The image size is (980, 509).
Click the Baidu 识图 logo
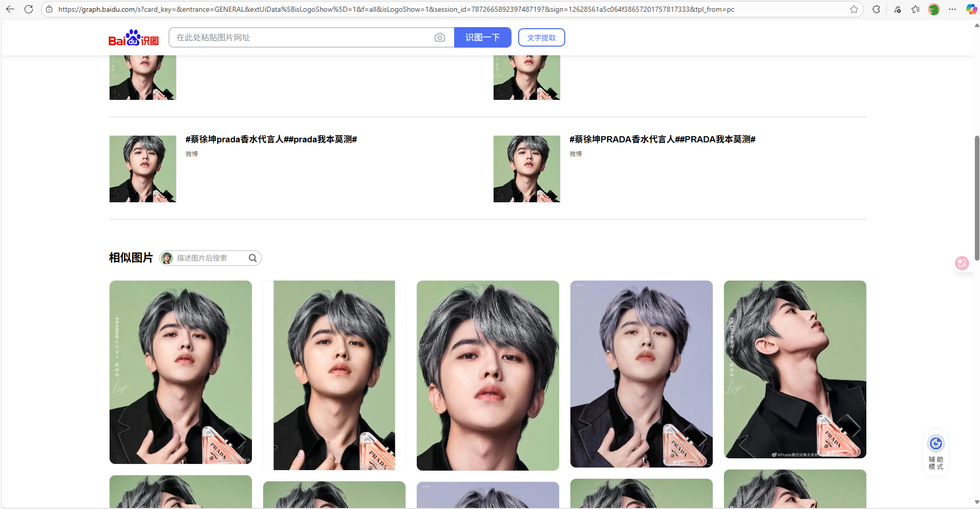click(x=134, y=37)
